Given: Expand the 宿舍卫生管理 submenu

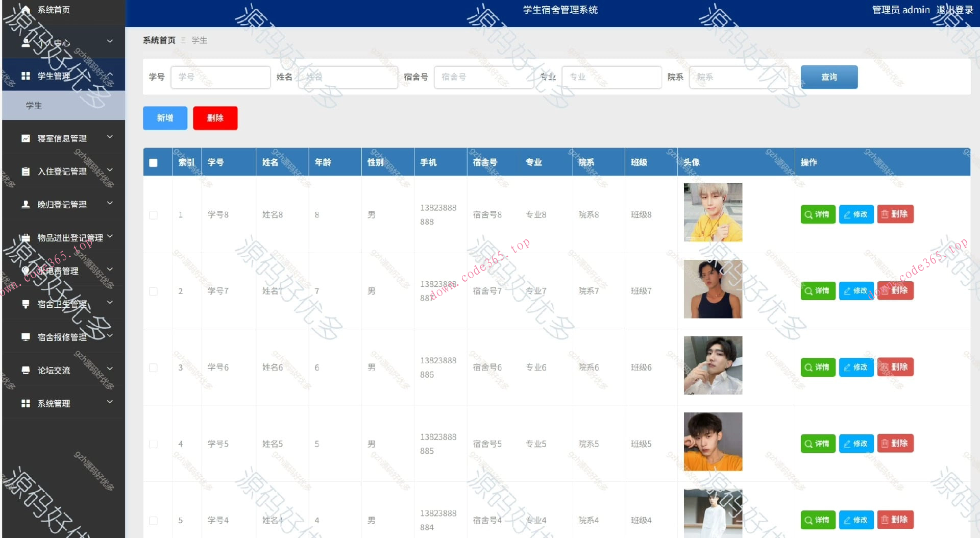Looking at the screenshot, I should (110, 302).
